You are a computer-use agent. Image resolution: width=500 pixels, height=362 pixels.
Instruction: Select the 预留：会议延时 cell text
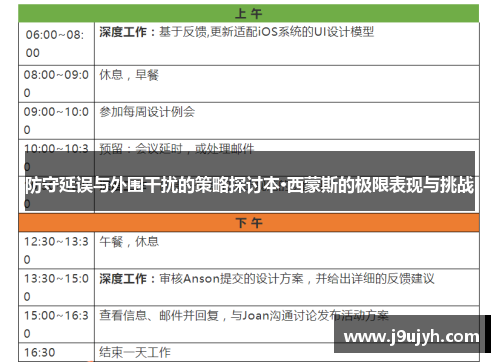pyautogui.click(x=141, y=148)
